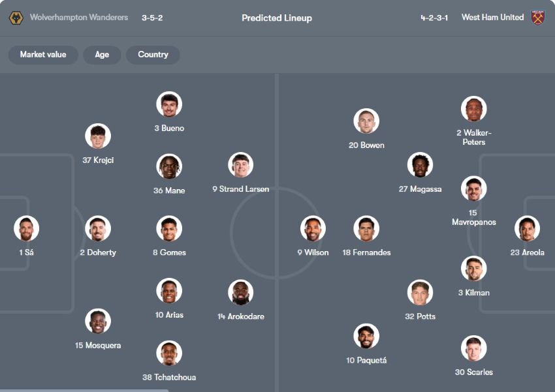Select goalkeeper Sá's player photo
The image size is (555, 392).
[26, 228]
